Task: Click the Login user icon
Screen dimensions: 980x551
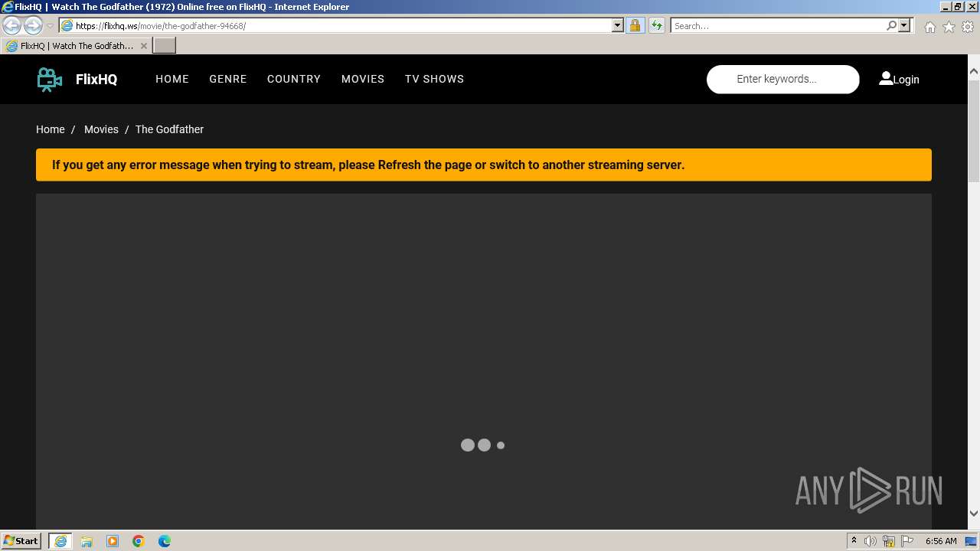Action: [x=886, y=78]
